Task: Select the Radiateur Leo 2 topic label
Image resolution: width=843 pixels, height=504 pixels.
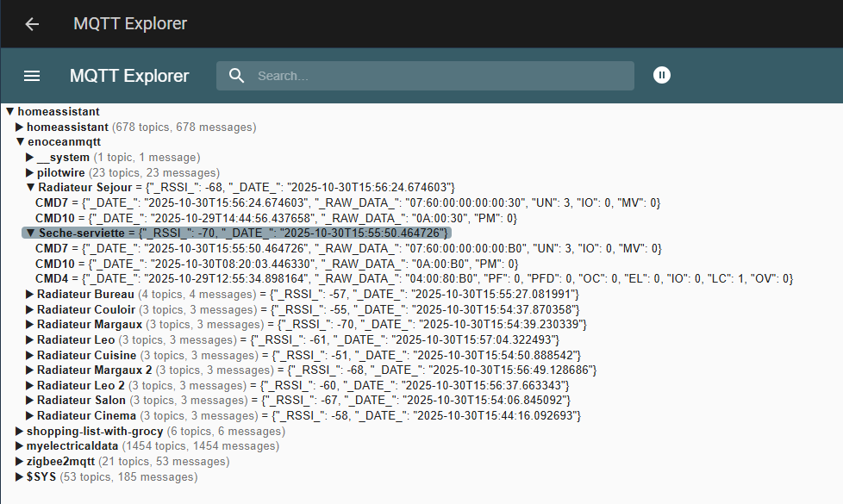Action: point(81,386)
